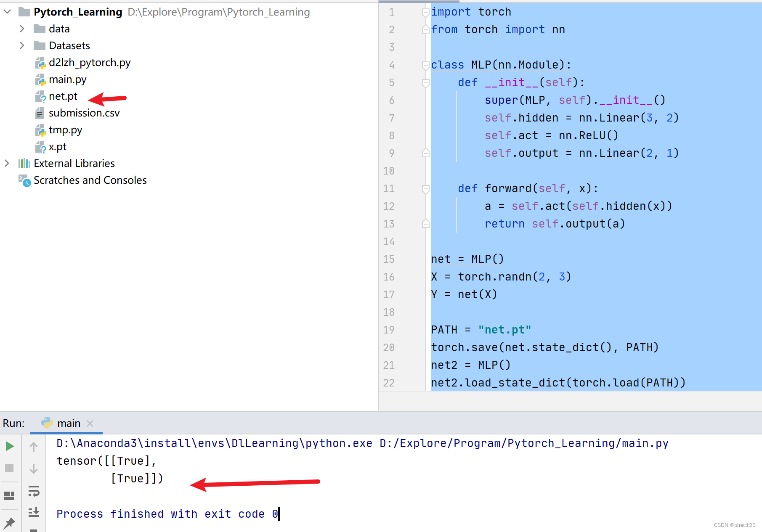The image size is (762, 532).
Task: Expand the Datasets folder
Action: (x=22, y=45)
